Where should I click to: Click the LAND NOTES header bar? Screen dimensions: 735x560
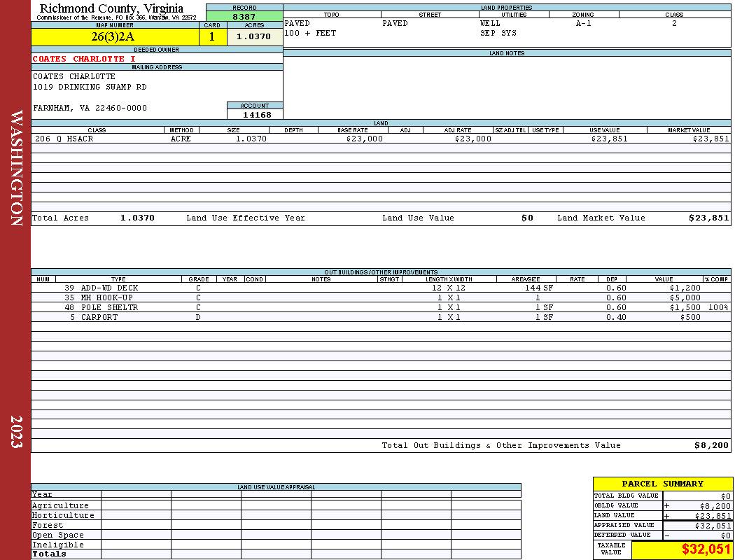pyautogui.click(x=507, y=53)
